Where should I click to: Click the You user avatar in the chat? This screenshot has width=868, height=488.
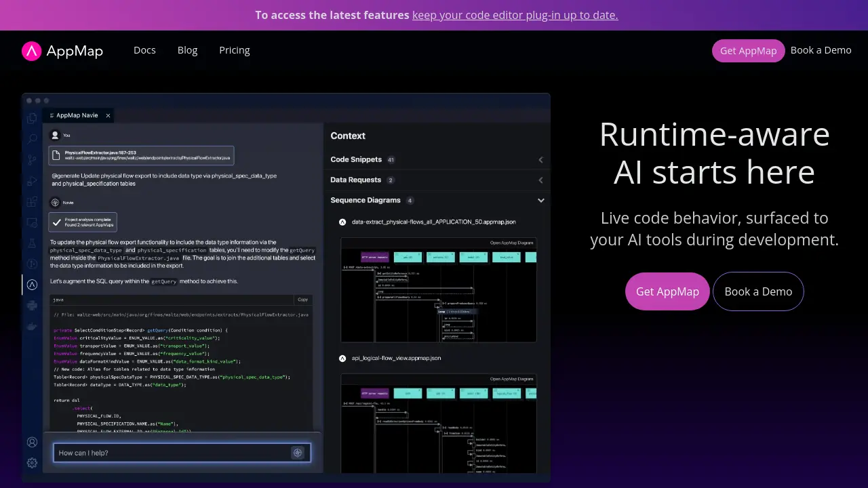pos(56,135)
